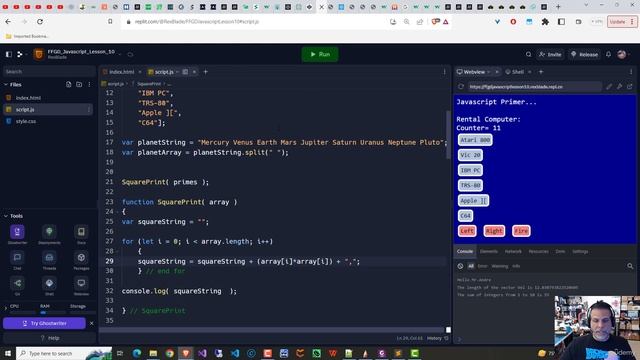
Task: Reload the webview page
Action: click(x=461, y=87)
